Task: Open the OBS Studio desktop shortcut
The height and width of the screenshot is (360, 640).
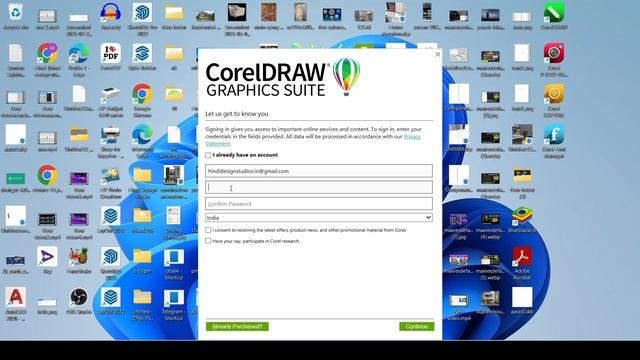Action: click(79, 297)
